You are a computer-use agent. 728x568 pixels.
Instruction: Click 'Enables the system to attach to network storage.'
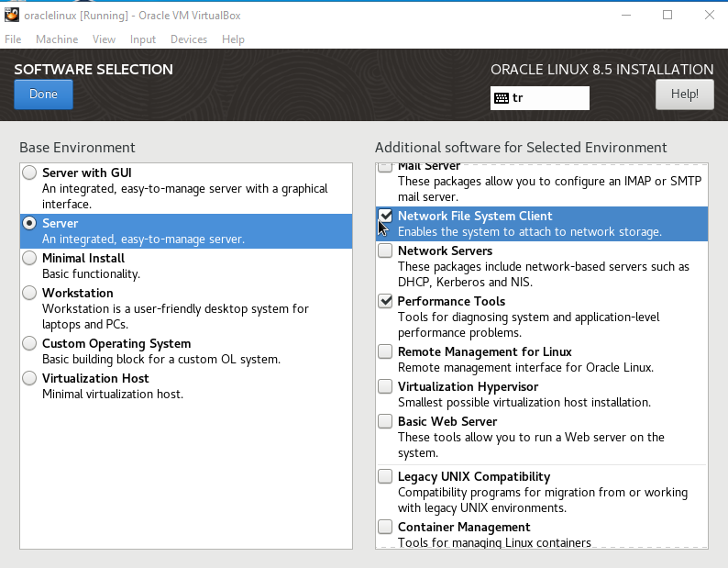530,232
